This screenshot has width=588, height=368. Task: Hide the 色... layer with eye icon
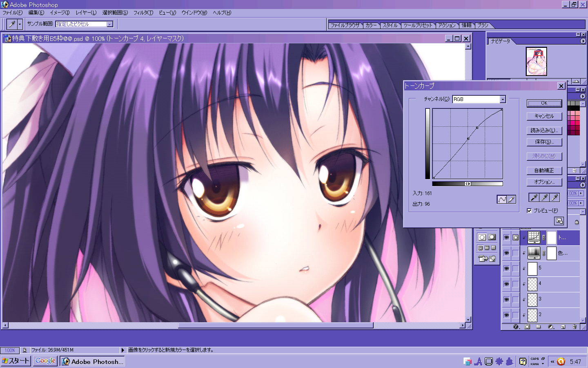(506, 253)
